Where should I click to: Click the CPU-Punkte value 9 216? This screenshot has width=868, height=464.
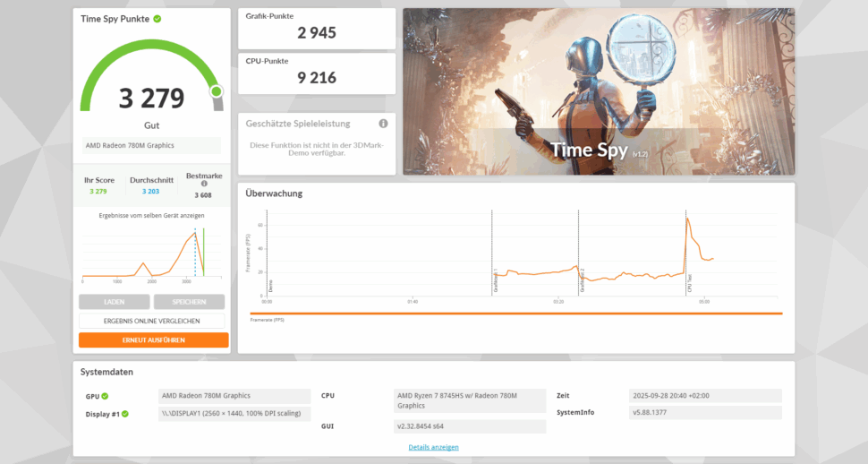pyautogui.click(x=317, y=78)
